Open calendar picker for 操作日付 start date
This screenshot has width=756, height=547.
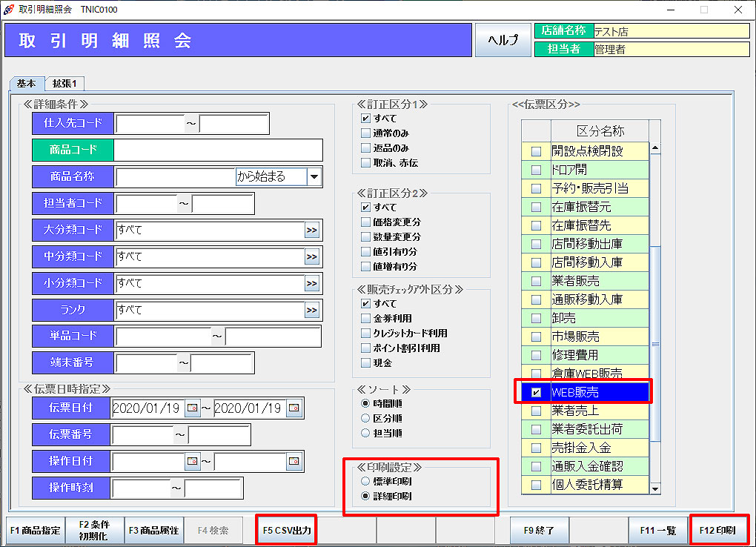[193, 461]
